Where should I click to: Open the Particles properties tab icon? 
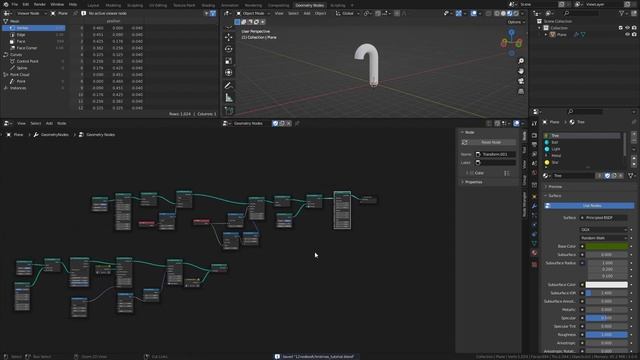click(x=534, y=215)
